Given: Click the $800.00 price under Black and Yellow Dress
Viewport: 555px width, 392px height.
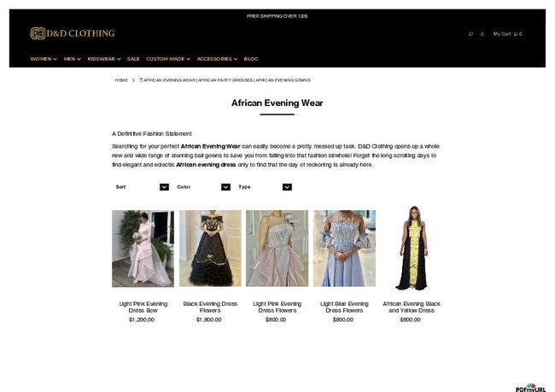Looking at the screenshot, I should pos(410,319).
